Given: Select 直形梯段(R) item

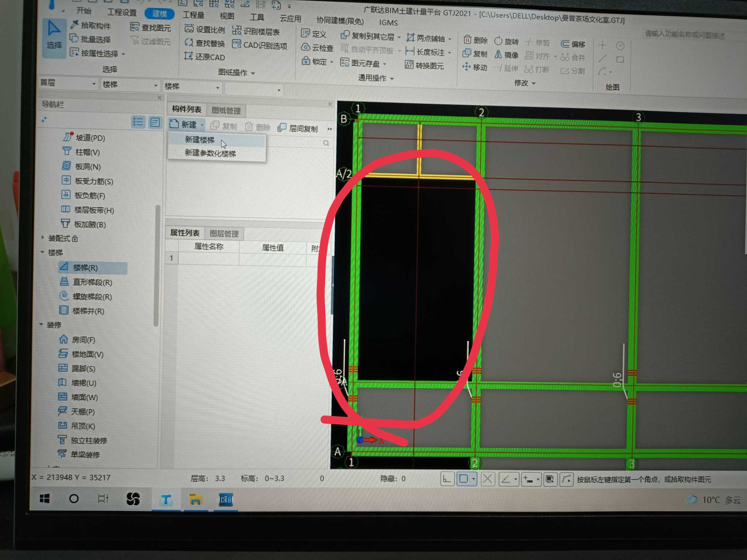Looking at the screenshot, I should [x=86, y=282].
